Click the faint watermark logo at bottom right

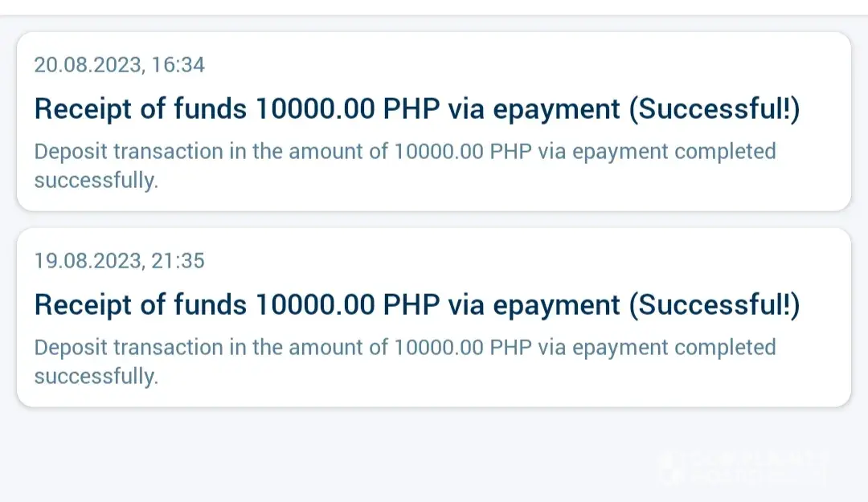pyautogui.click(x=743, y=470)
